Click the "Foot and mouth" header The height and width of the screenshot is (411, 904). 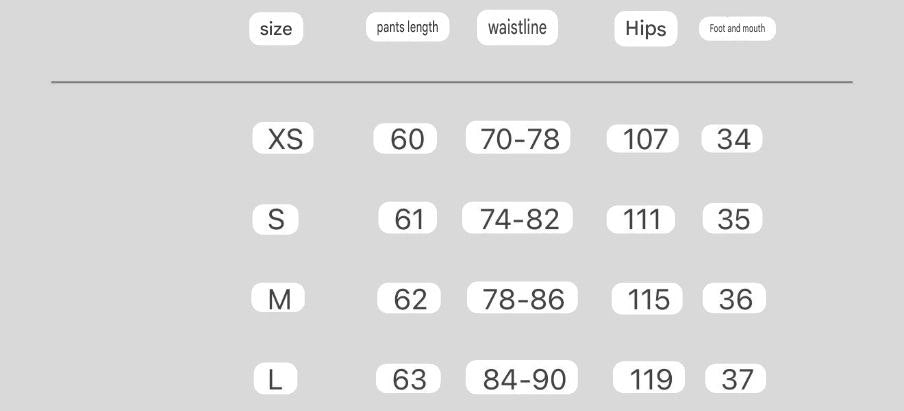737,29
